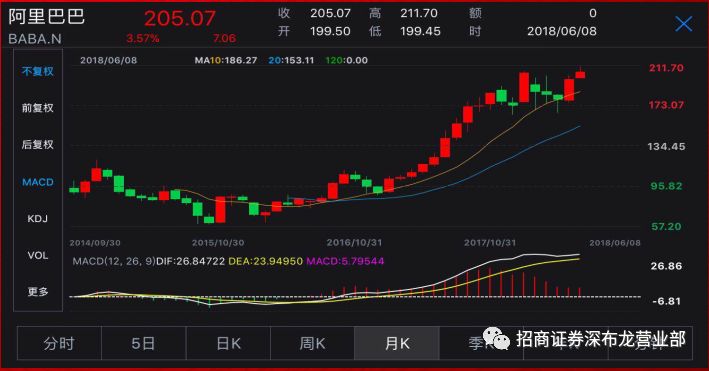
Task: Click the 阿里巴巴 stock name
Action: tap(46, 17)
